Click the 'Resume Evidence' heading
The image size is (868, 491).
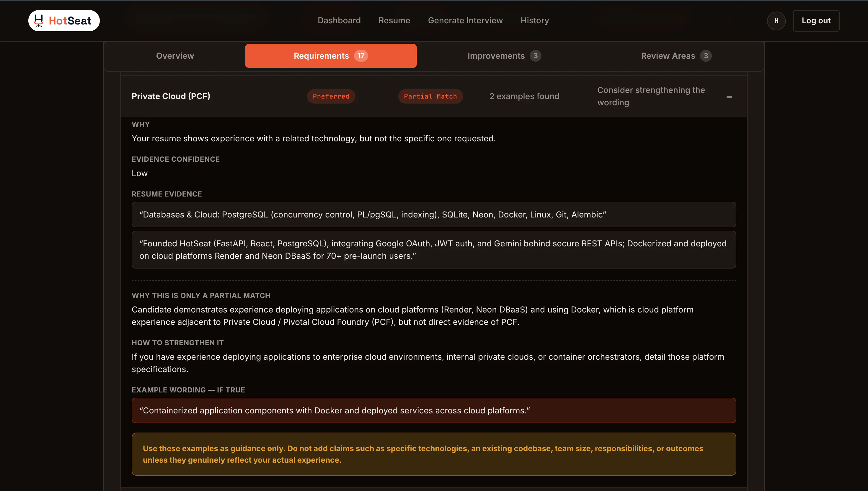(167, 194)
